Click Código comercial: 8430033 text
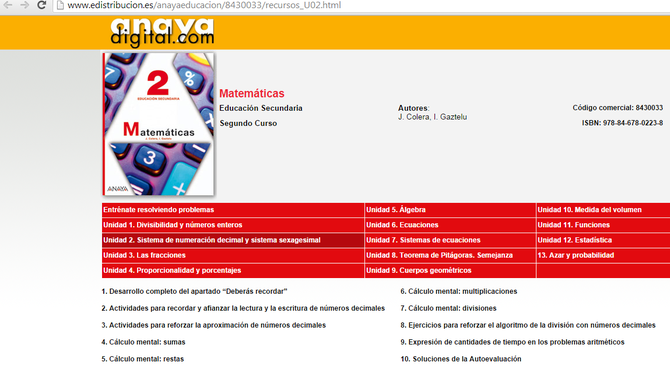 pos(618,108)
